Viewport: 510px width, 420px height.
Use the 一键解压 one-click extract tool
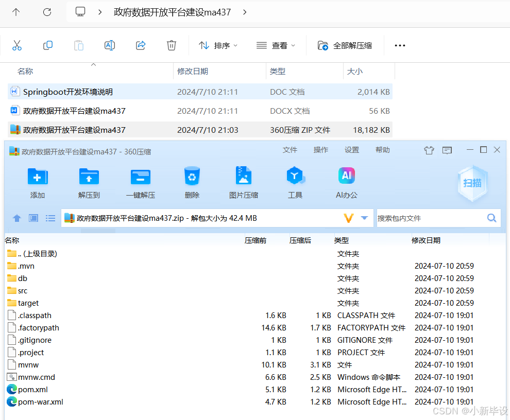click(140, 182)
